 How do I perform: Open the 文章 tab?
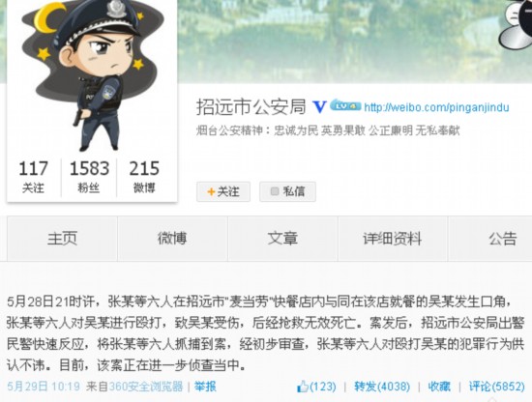coord(282,239)
